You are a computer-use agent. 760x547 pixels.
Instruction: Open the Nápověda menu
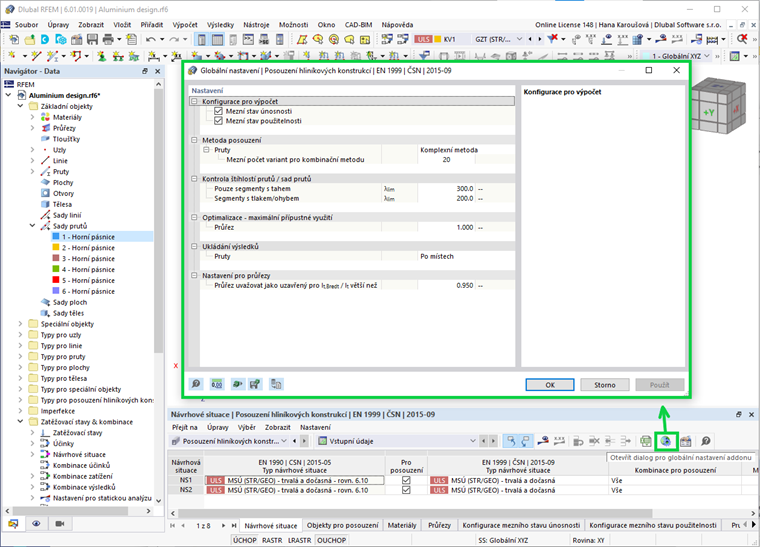(397, 25)
